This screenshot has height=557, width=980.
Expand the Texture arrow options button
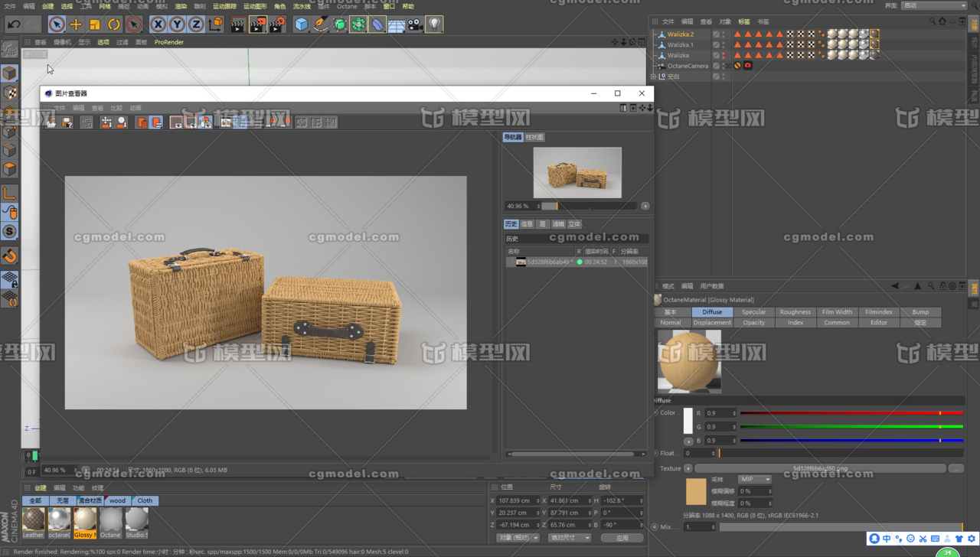[x=688, y=468]
